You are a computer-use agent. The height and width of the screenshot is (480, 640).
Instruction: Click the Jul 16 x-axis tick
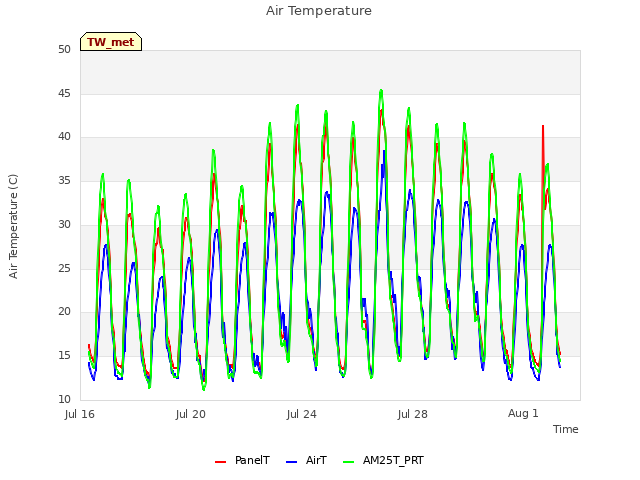[x=80, y=414]
